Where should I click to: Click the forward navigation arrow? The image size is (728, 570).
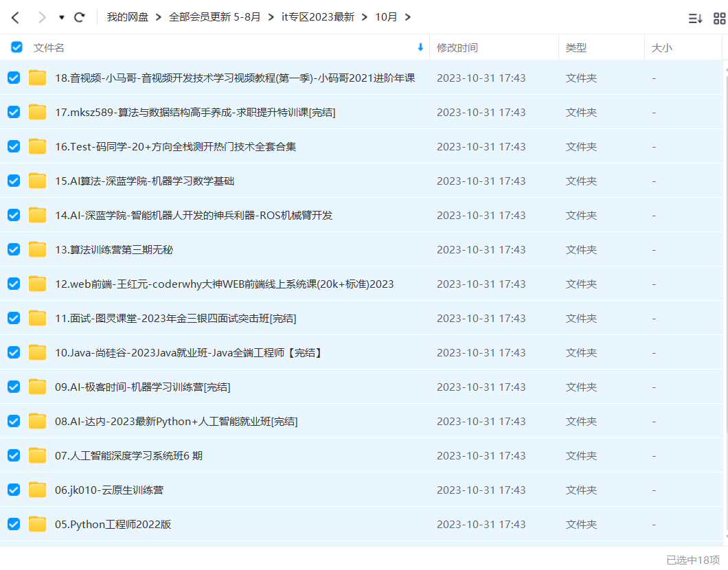click(x=42, y=17)
